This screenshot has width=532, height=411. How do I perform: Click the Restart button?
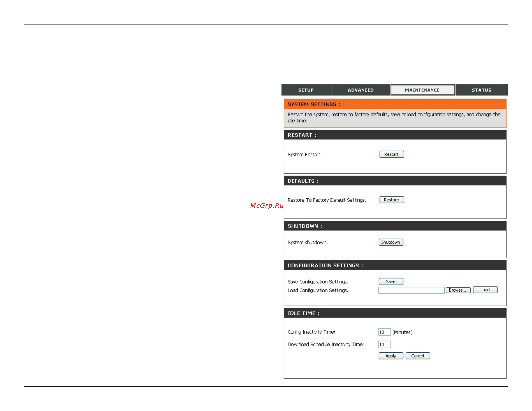click(x=391, y=154)
